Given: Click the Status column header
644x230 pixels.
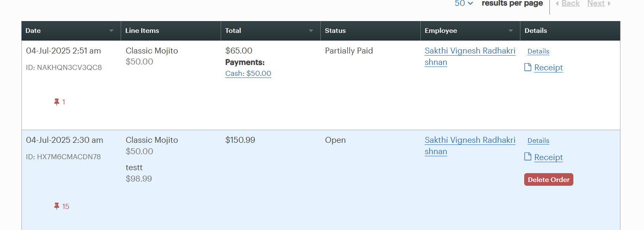Looking at the screenshot, I should (x=371, y=31).
